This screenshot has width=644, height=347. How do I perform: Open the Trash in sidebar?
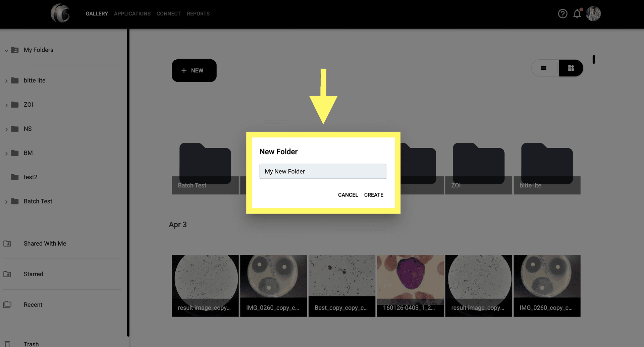[x=31, y=344]
